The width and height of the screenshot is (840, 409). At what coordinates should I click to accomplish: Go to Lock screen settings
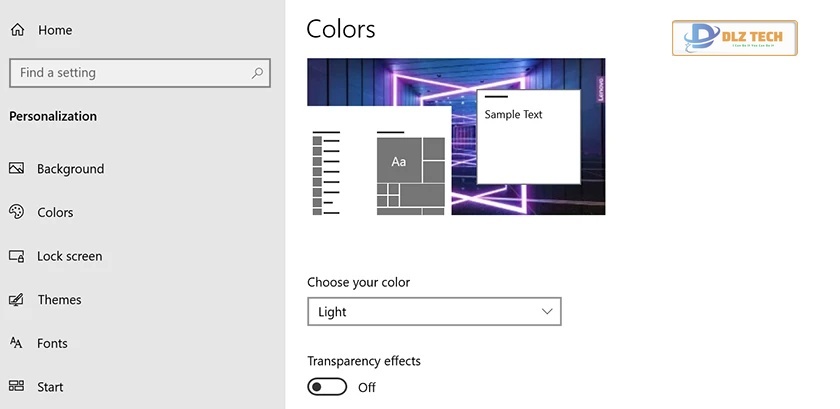coord(69,256)
